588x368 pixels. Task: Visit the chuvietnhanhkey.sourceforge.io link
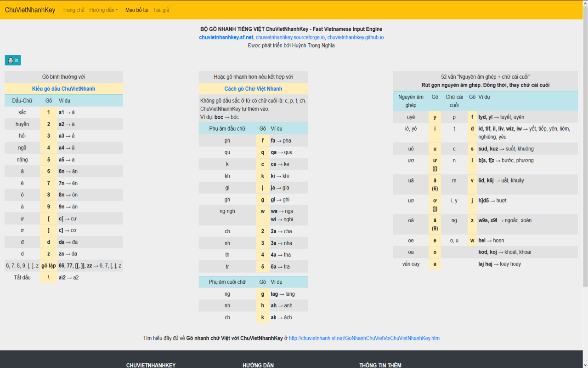[290, 37]
